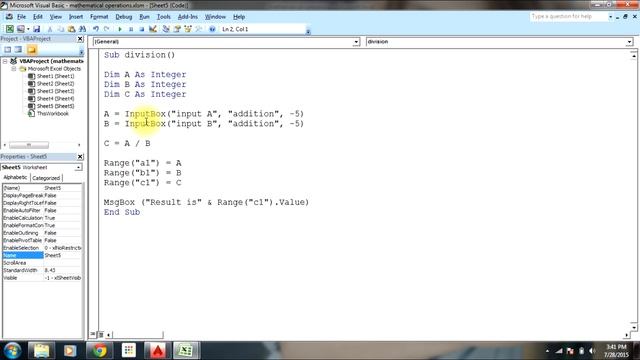640x360 pixels.
Task: Open Visual Basic Help question icon
Action: [x=212, y=29]
